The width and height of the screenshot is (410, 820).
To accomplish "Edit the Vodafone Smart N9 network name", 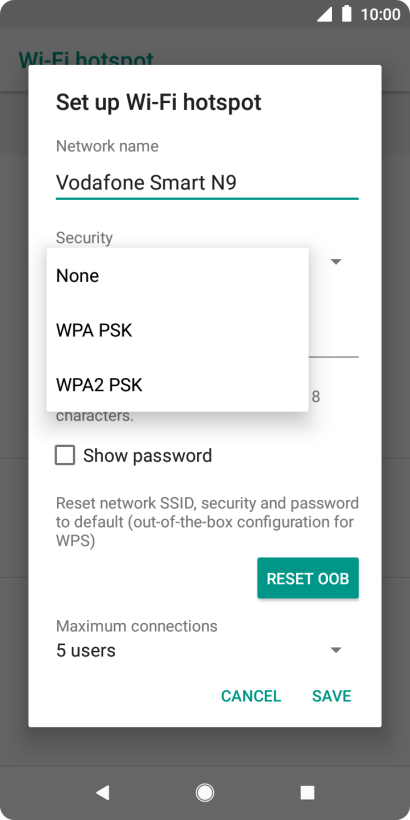I will click(x=207, y=183).
